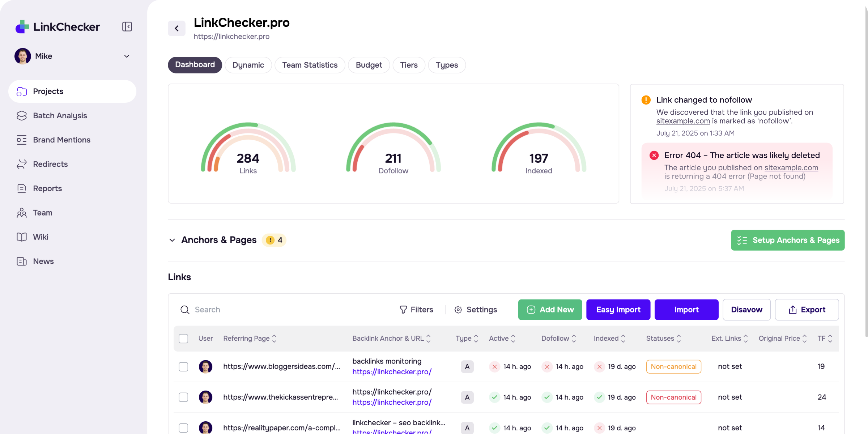Click the LinkChecker logo icon

[22, 27]
